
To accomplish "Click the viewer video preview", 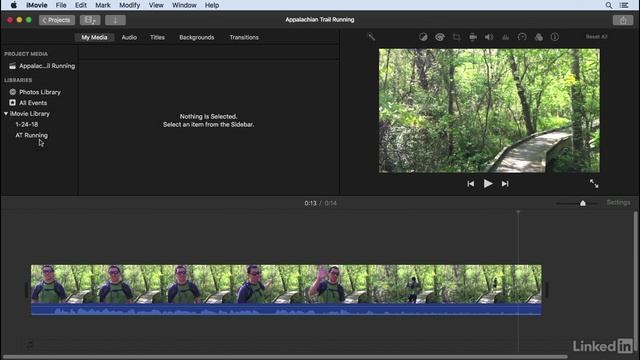I will (489, 111).
